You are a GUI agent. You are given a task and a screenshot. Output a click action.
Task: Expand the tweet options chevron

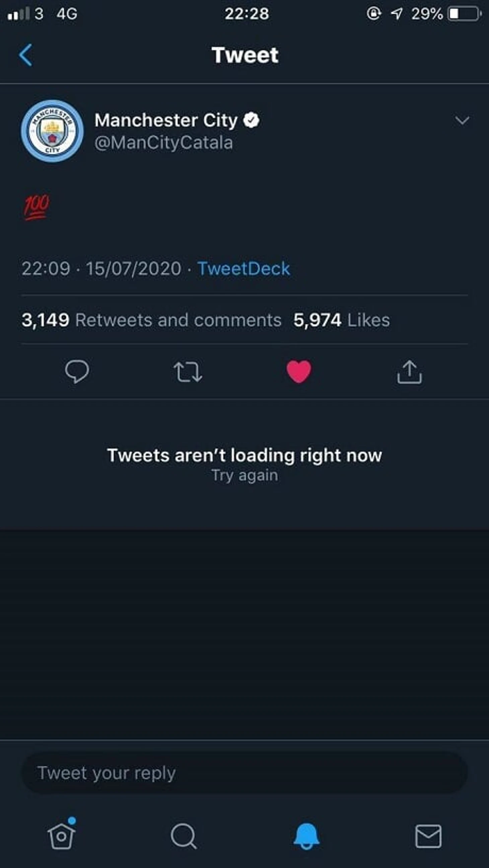click(x=462, y=120)
